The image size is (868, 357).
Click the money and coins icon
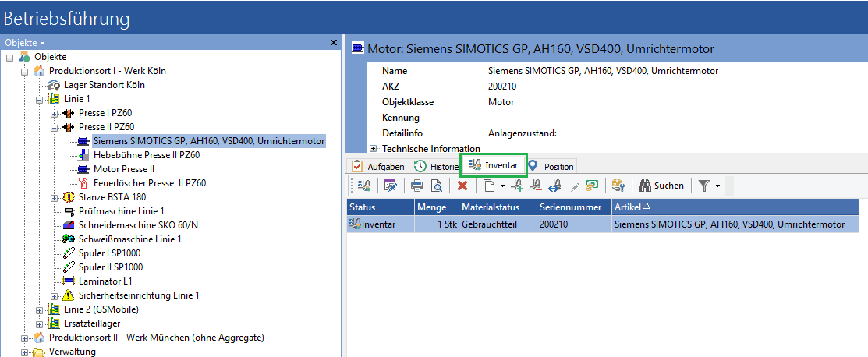(x=592, y=186)
